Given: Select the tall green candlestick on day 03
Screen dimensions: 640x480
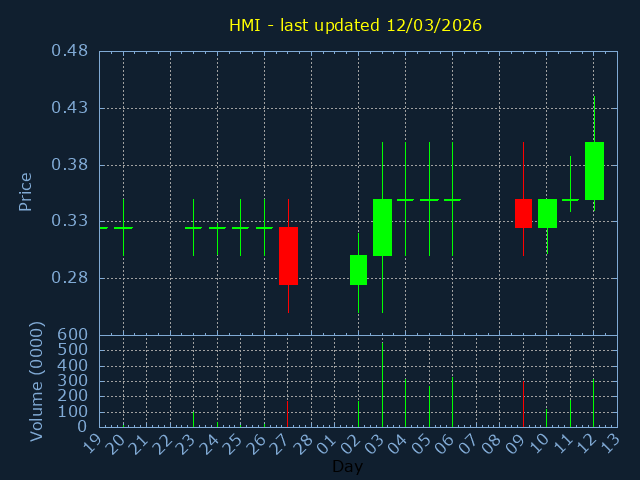Looking at the screenshot, I should click(382, 228).
